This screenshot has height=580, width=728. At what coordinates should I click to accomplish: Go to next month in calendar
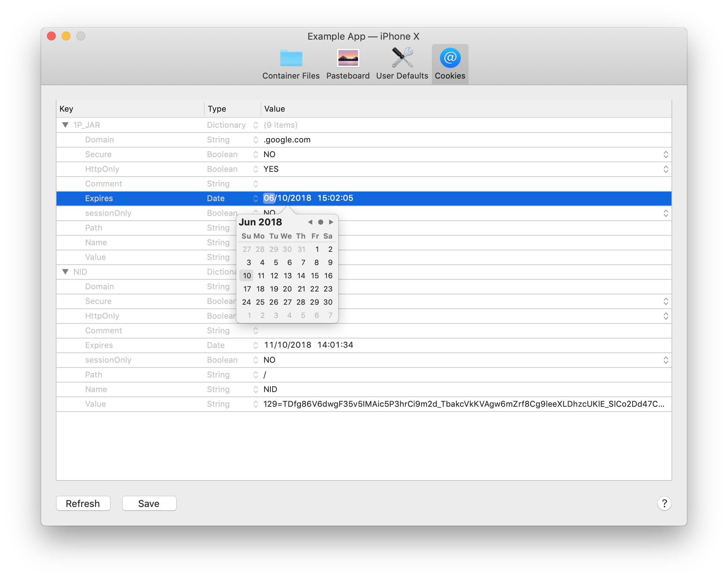click(331, 222)
